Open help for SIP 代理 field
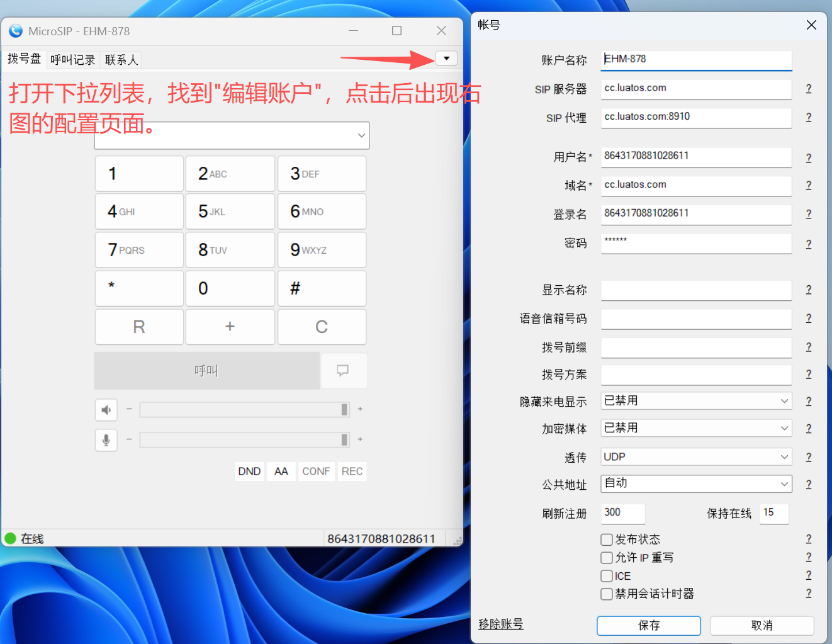This screenshot has height=644, width=832. pyautogui.click(x=809, y=118)
